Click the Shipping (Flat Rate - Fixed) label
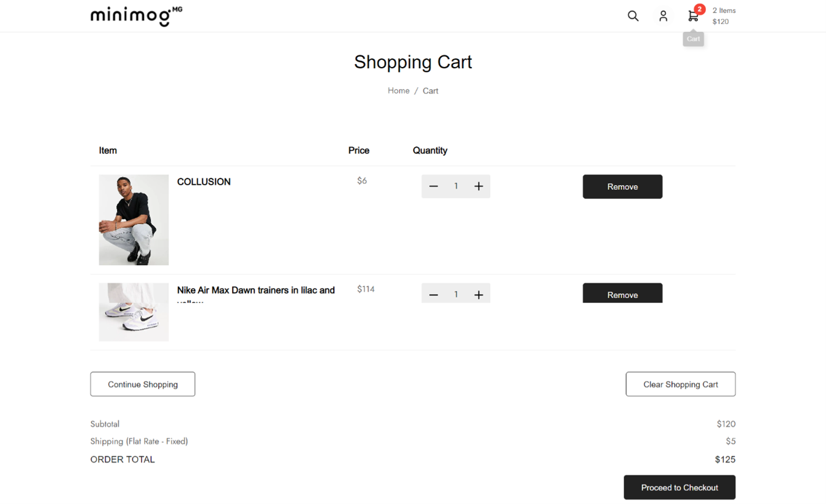 tap(139, 441)
